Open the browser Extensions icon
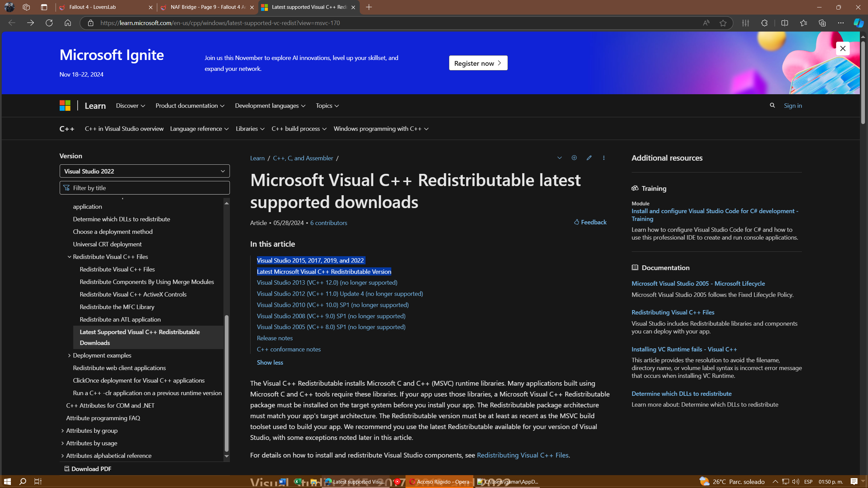The height and width of the screenshot is (488, 868). click(764, 23)
